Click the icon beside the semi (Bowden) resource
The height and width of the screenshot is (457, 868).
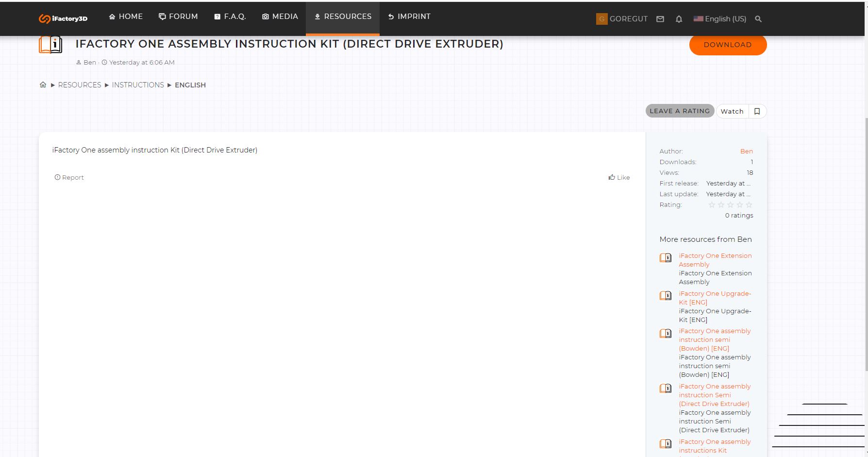click(666, 333)
